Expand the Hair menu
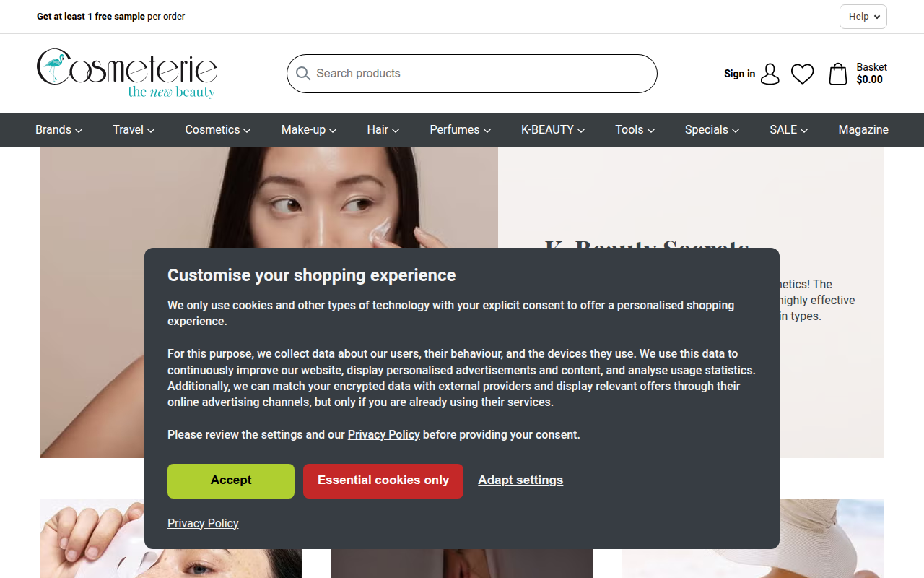 (383, 130)
